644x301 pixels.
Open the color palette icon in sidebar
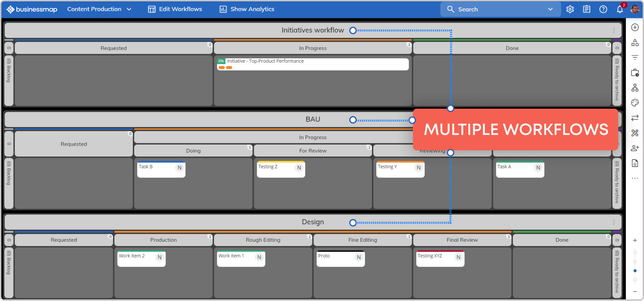635,103
